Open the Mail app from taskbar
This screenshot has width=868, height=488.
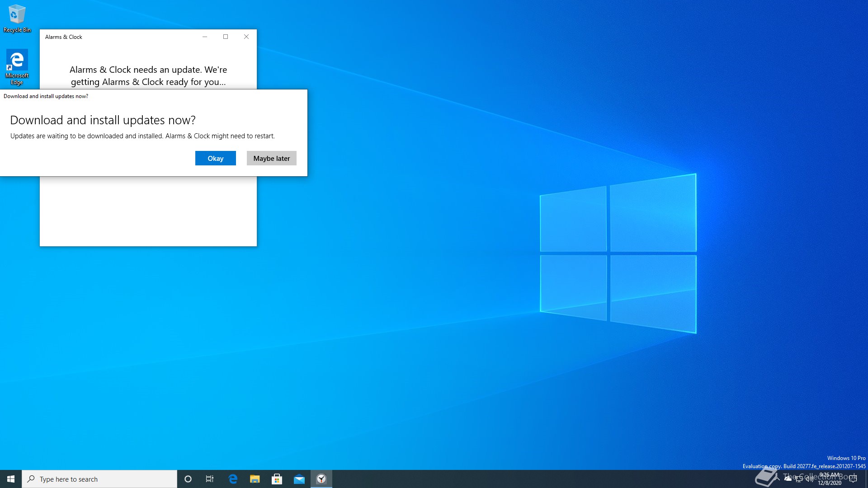coord(299,479)
